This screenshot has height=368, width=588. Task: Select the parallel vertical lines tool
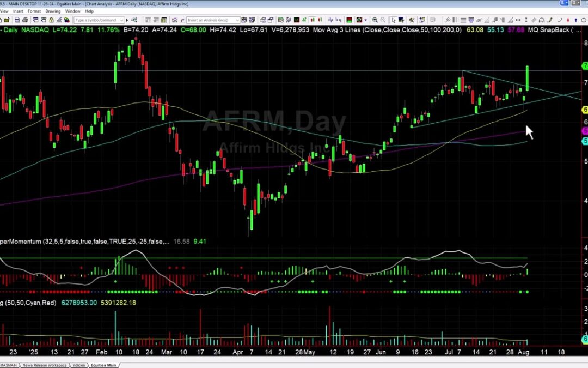pos(455,20)
